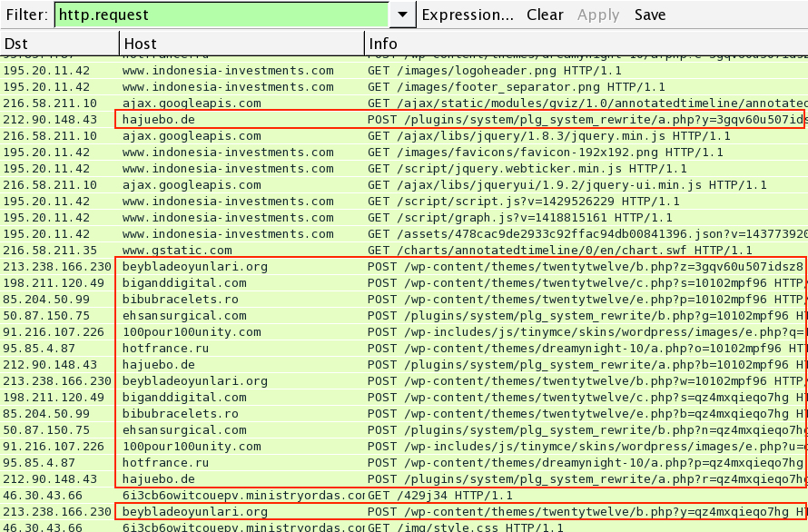Sort by the Info column header
The height and width of the screenshot is (532, 808).
586,44
